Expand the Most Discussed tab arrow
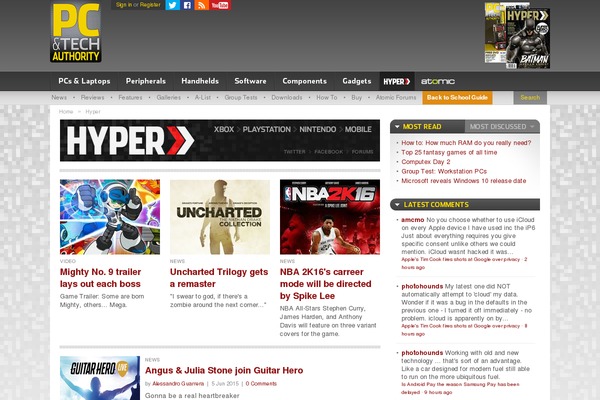 532,127
